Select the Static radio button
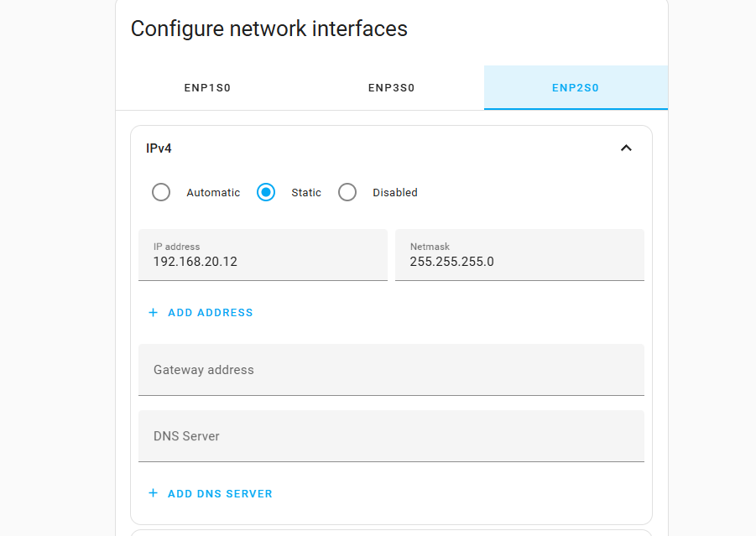Image resolution: width=756 pixels, height=536 pixels. point(266,193)
